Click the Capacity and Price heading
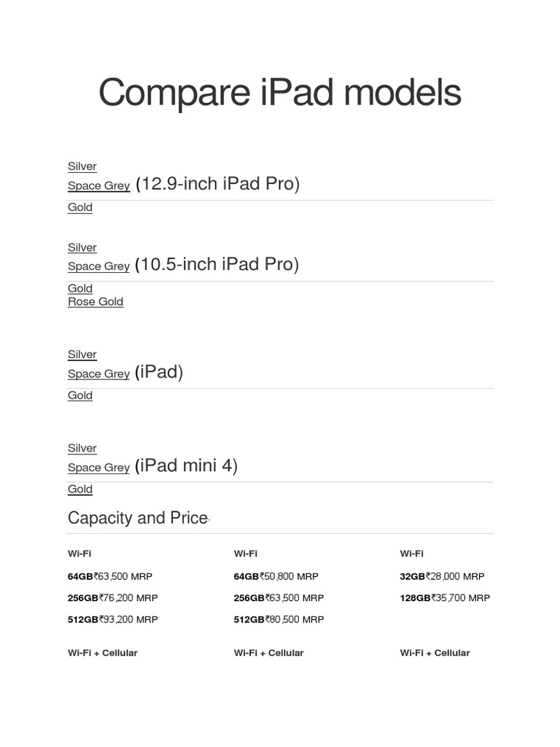This screenshot has height=747, width=560. pyautogui.click(x=138, y=518)
